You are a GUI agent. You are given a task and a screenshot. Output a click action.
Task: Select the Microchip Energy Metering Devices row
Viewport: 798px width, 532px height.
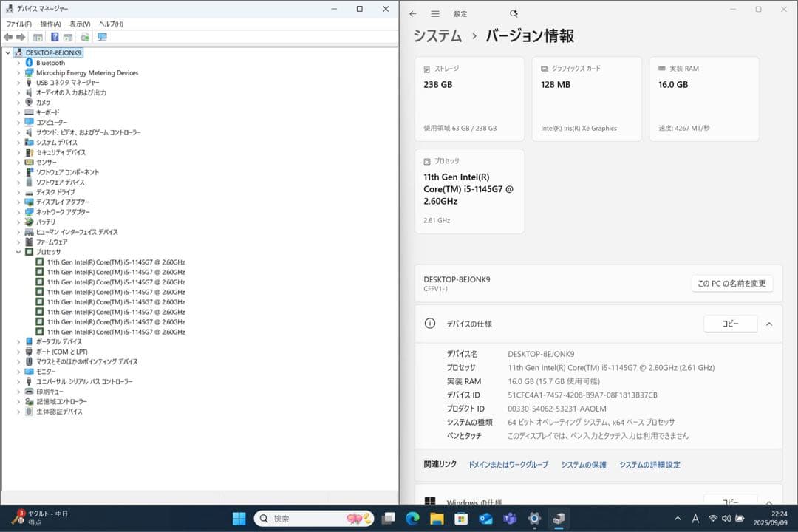coord(87,73)
